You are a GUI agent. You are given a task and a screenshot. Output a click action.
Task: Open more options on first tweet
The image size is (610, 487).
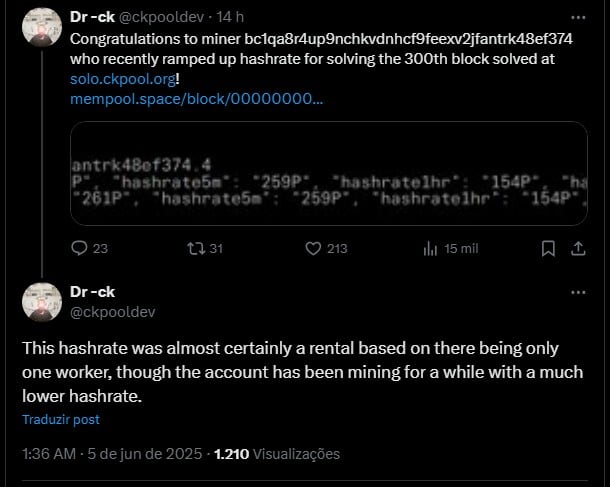(578, 18)
